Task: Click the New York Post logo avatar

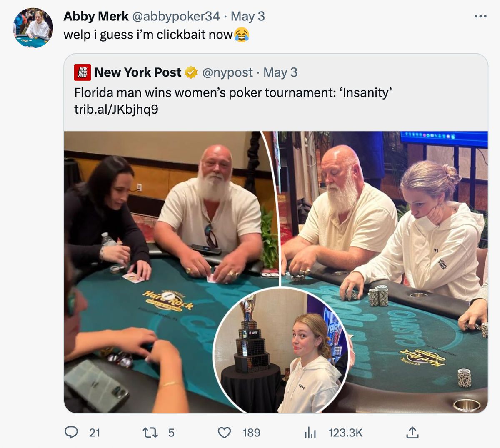Action: pos(82,72)
